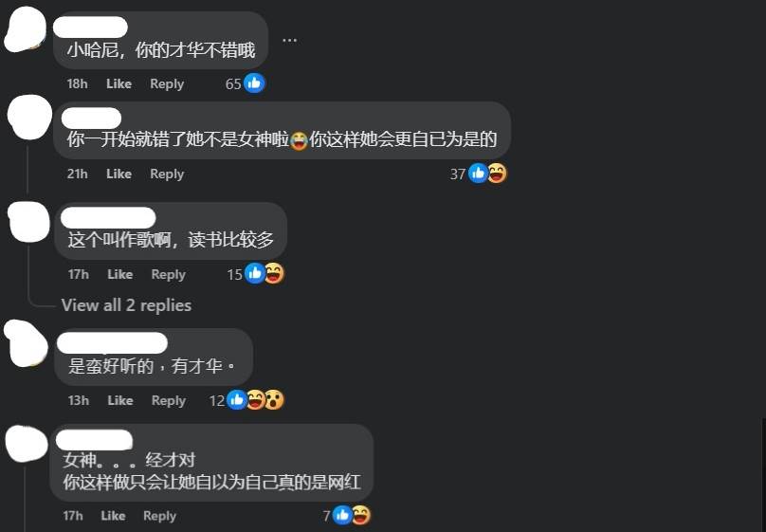766x532 pixels.
Task: Like the 21h comment
Action: tap(119, 174)
